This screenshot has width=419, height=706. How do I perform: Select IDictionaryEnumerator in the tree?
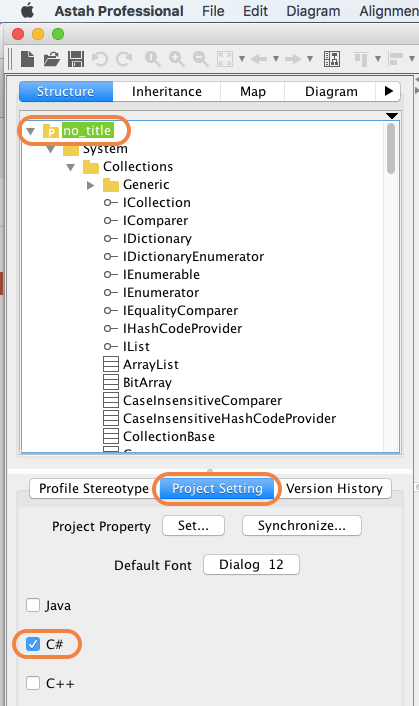pyautogui.click(x=194, y=257)
